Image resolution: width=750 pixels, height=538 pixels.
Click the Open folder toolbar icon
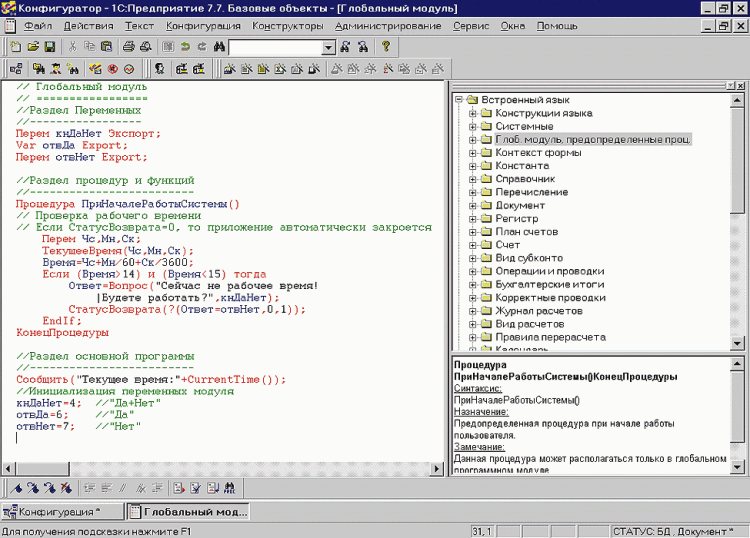(33, 46)
